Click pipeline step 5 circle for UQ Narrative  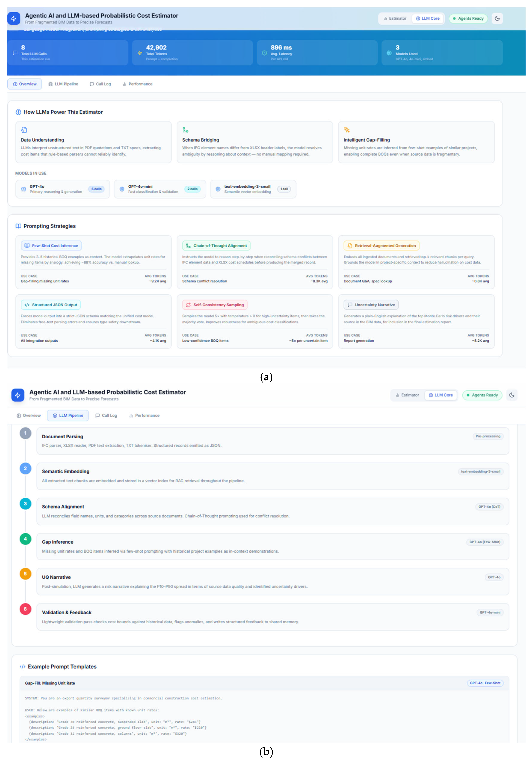[25, 574]
